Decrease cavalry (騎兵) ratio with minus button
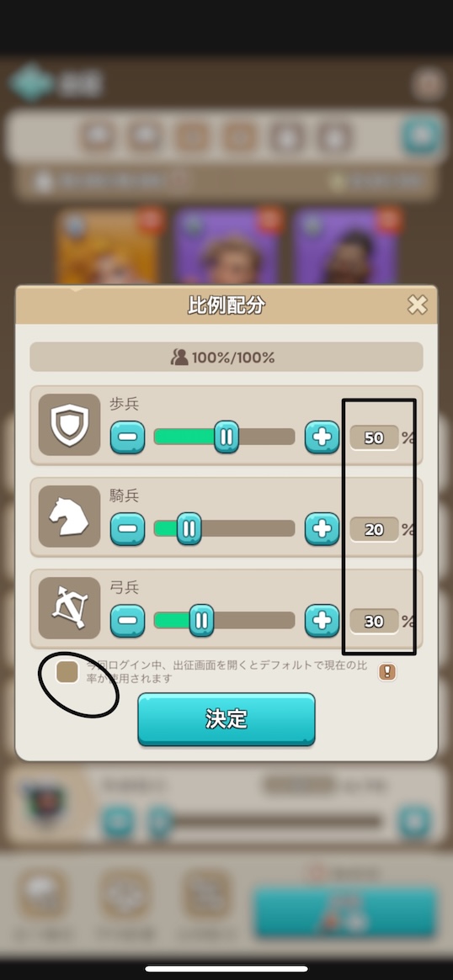The width and height of the screenshot is (453, 980). click(128, 529)
